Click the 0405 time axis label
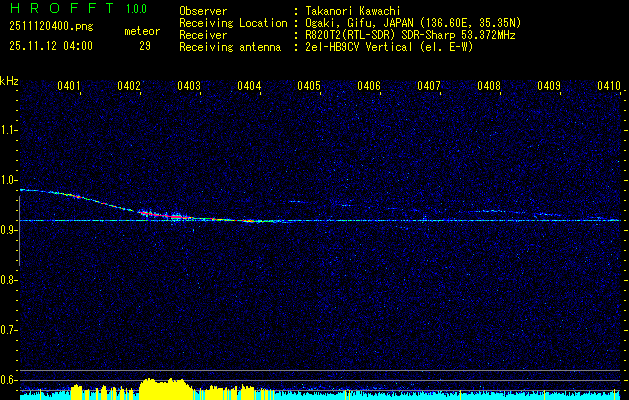The image size is (629, 400). [x=309, y=87]
